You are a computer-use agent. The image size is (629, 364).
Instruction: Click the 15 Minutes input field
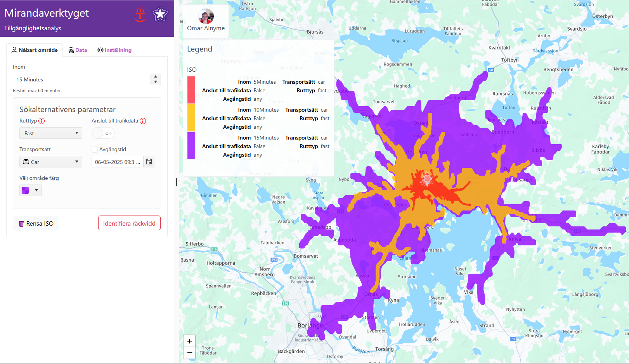click(81, 79)
